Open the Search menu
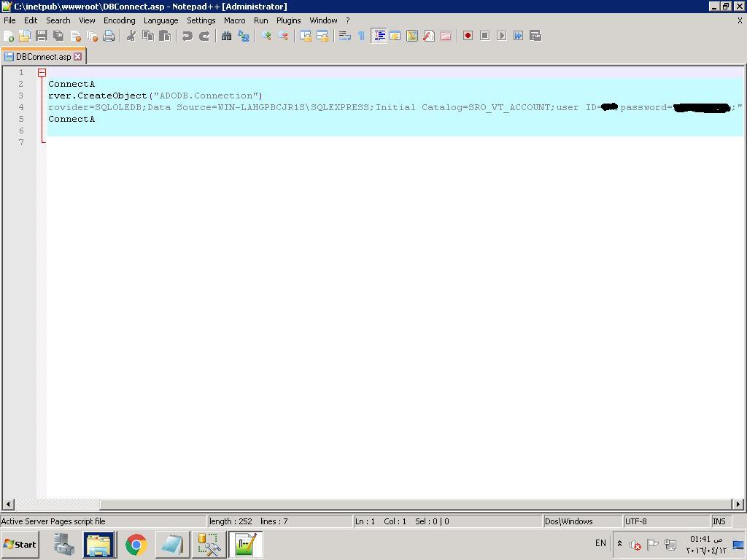The width and height of the screenshot is (747, 560). coord(58,20)
